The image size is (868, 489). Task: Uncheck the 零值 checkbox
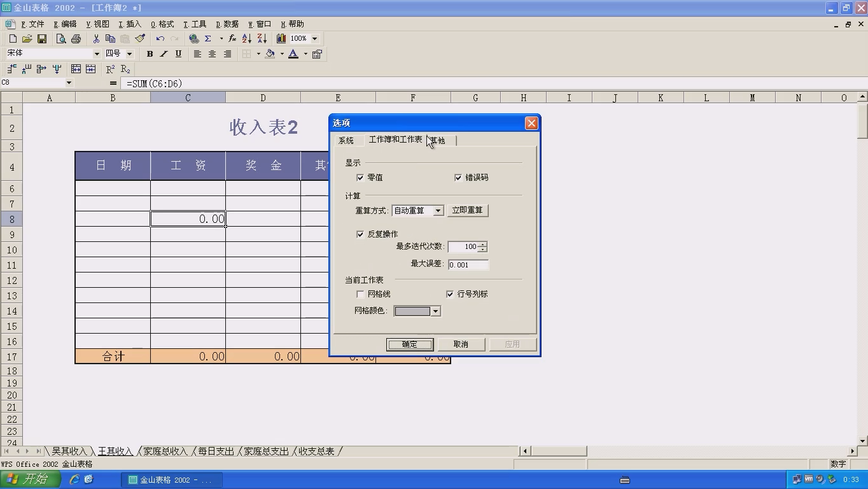[x=360, y=178]
